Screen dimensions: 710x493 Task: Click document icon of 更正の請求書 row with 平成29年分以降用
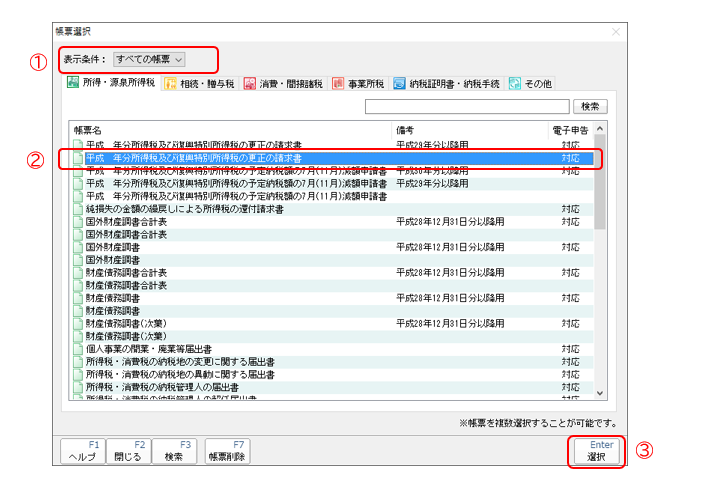click(x=78, y=145)
